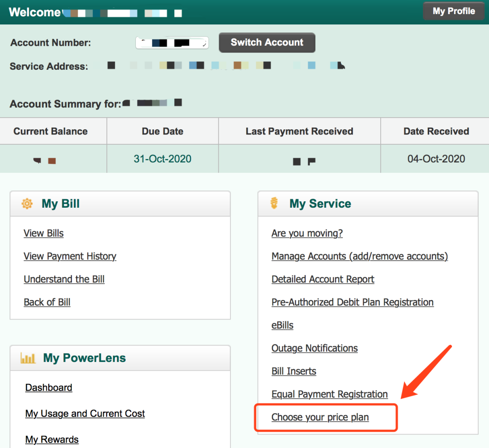This screenshot has width=489, height=448.
Task: Open My Usage and Current Cost
Action: tap(85, 414)
